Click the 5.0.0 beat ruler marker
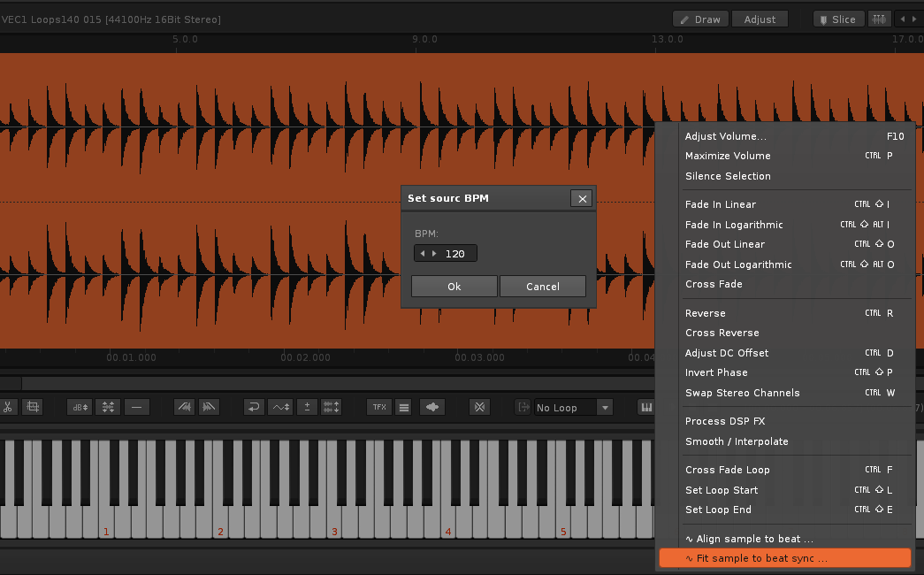This screenshot has width=924, height=575. coord(185,39)
